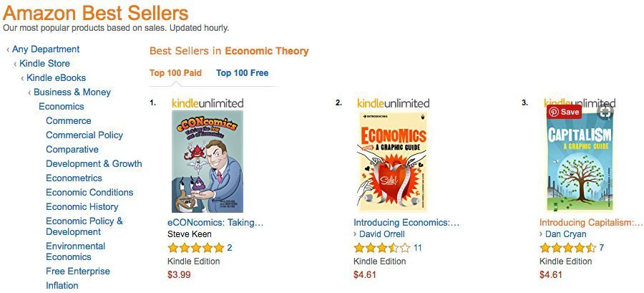This screenshot has width=644, height=293.
Task: Click the visual search icon on Capitalism cover
Action: (605, 112)
